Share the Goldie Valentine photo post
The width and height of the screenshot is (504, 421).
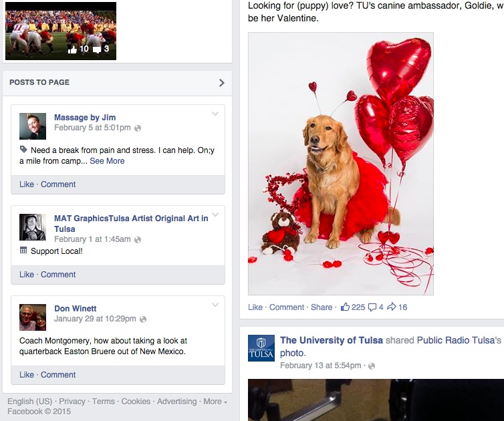tap(321, 307)
